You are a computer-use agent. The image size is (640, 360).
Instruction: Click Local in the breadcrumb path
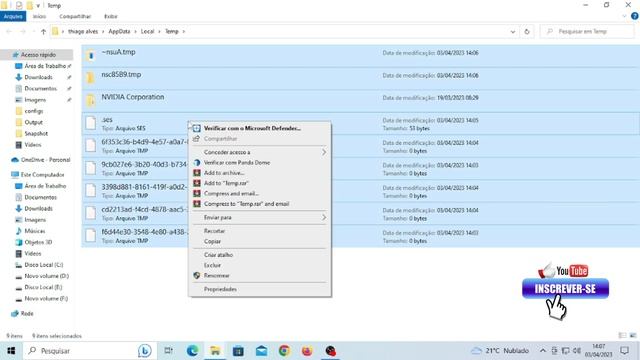[147, 31]
